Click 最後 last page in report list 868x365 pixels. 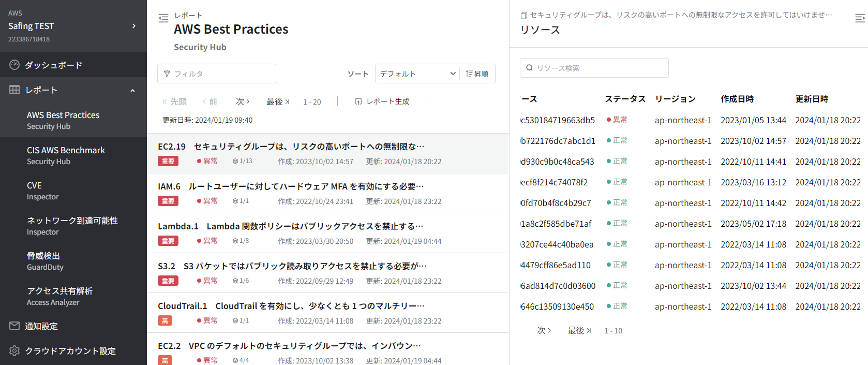click(x=278, y=101)
